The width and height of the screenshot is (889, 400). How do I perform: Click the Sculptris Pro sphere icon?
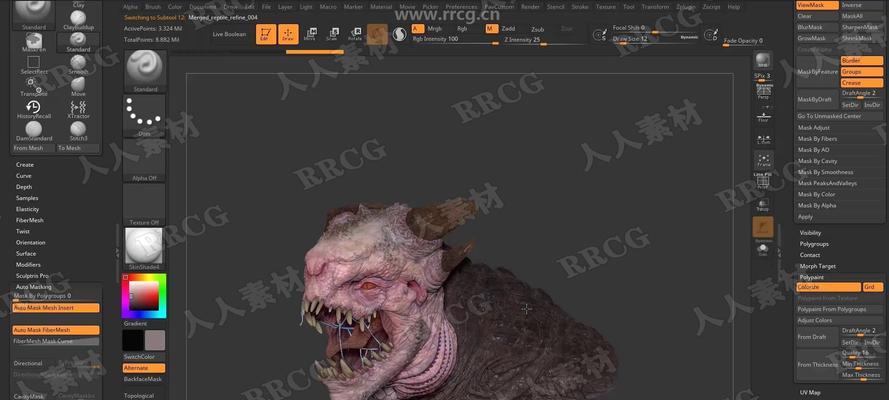click(x=400, y=35)
